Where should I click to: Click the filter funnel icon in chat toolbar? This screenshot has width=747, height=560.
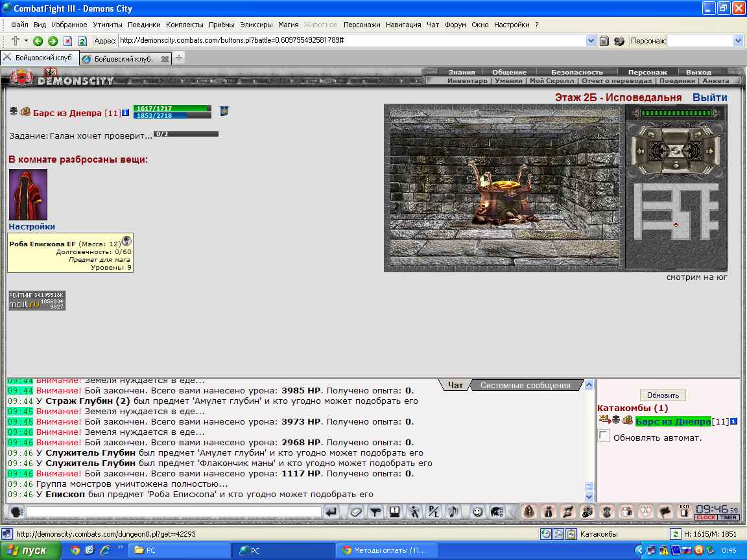(375, 512)
